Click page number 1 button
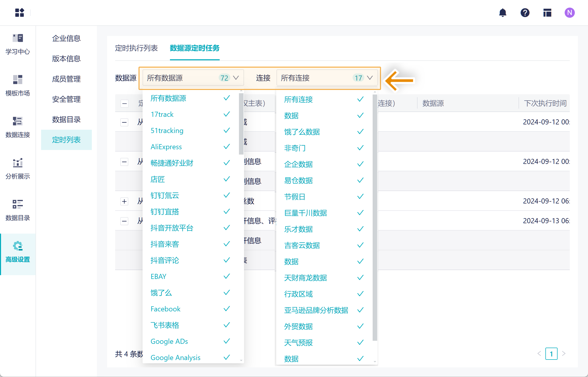The height and width of the screenshot is (377, 588). coord(551,354)
